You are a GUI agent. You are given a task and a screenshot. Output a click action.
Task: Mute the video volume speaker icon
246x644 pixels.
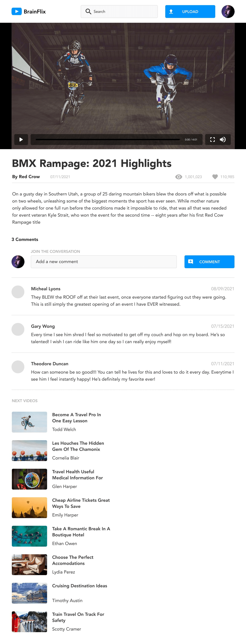pos(223,139)
